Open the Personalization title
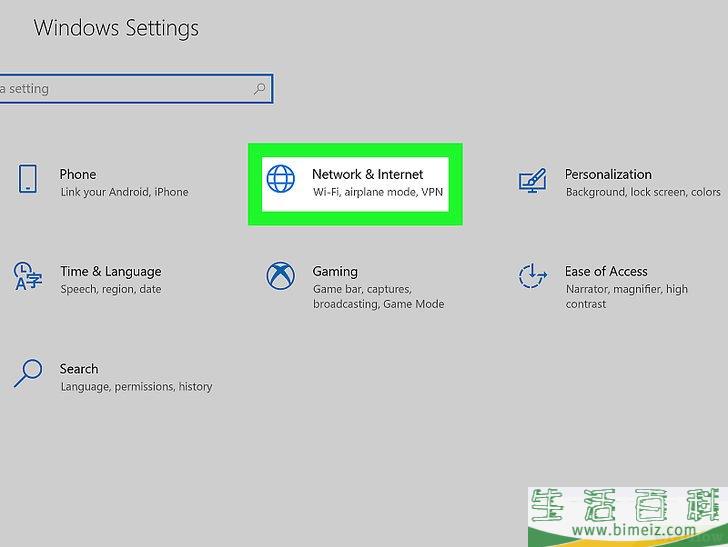The width and height of the screenshot is (728, 547). 608,174
